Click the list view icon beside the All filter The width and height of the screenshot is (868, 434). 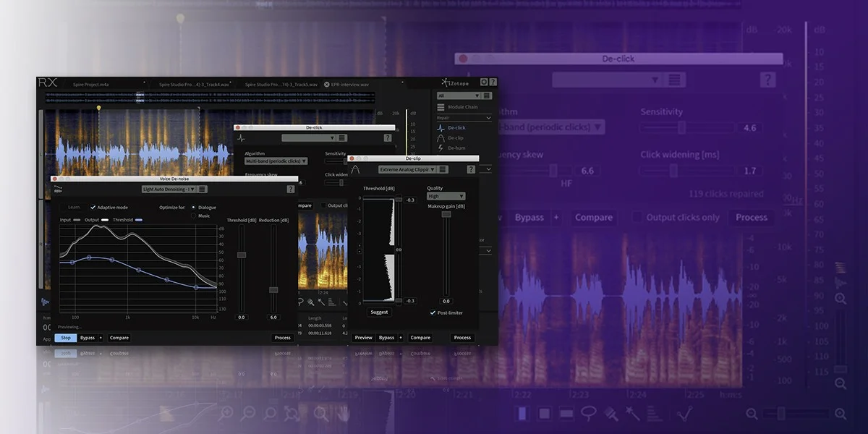click(x=487, y=95)
